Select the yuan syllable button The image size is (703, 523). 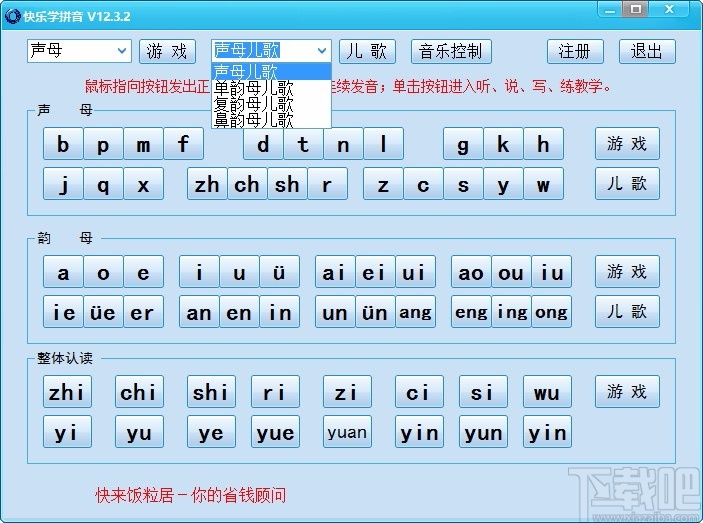pyautogui.click(x=347, y=432)
